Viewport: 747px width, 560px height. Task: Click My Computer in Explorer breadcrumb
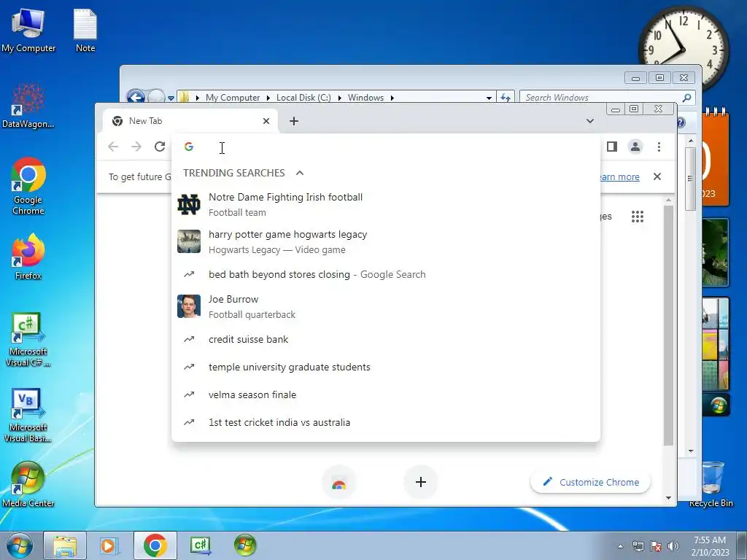tap(233, 98)
